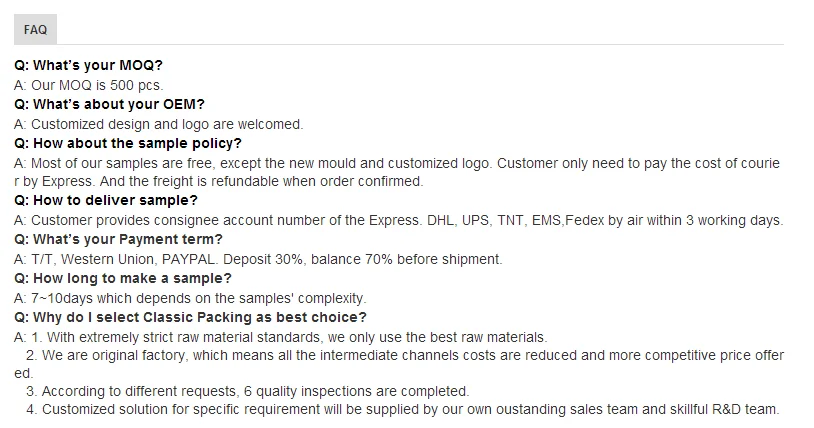The width and height of the screenshot is (814, 428).
Task: Click the answer line starting "Most of our samples"
Action: pyautogui.click(x=397, y=163)
